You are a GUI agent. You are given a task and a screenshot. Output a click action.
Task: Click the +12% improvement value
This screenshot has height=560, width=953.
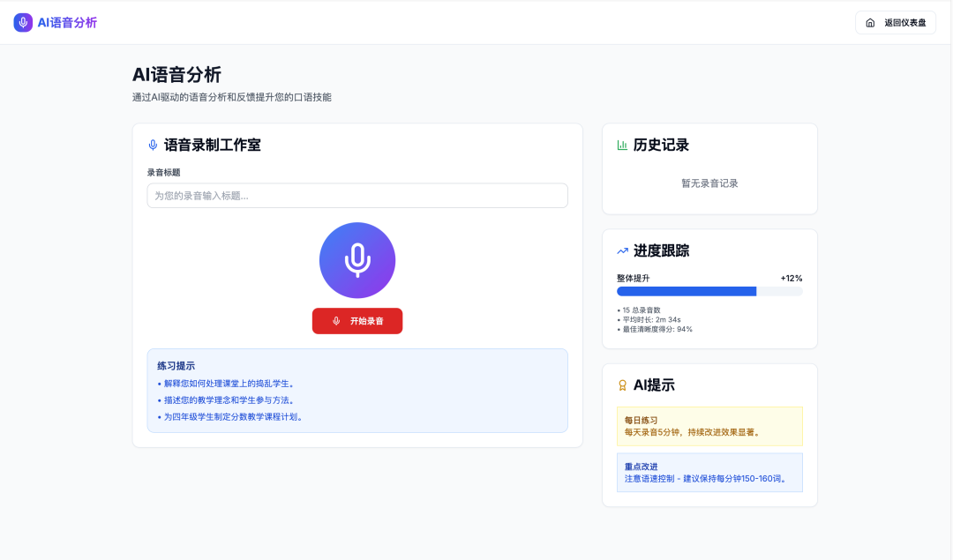tap(791, 279)
